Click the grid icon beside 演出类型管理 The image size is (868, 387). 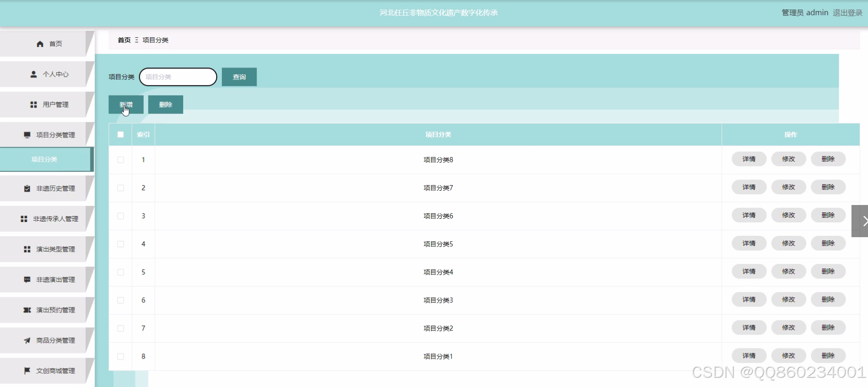[x=27, y=249]
